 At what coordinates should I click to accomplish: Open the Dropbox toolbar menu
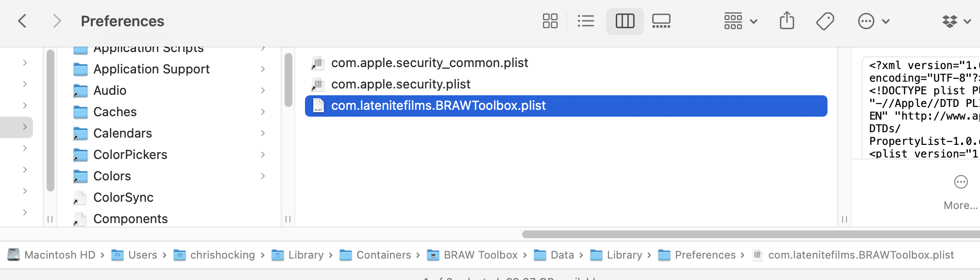click(x=956, y=21)
